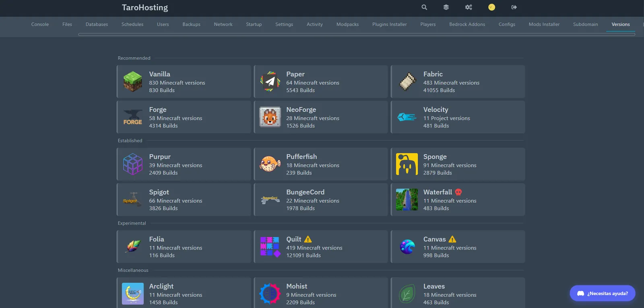
Task: Click the Mohist gear icon
Action: pos(270,293)
